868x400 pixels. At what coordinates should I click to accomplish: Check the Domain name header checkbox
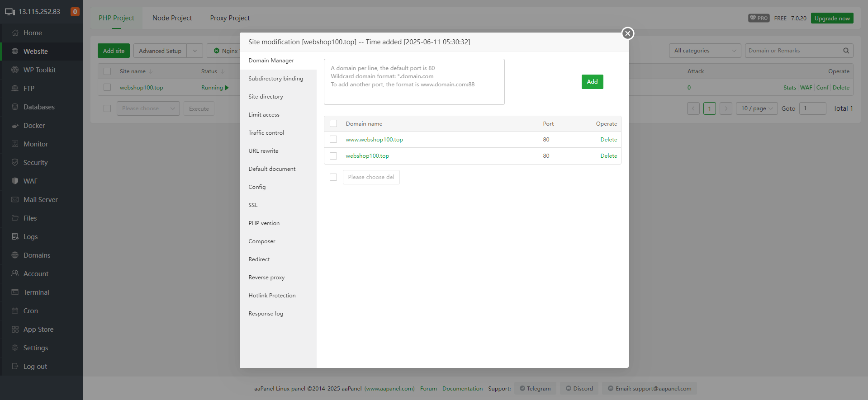[333, 123]
